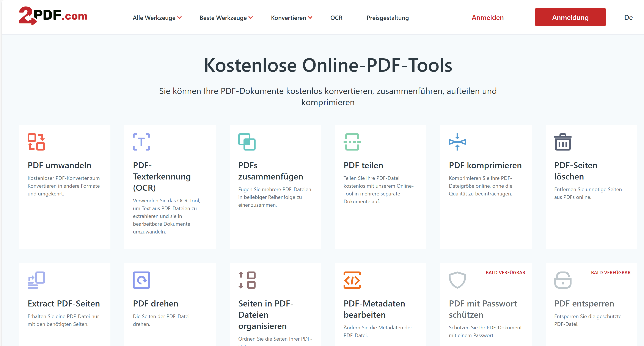The height and width of the screenshot is (346, 644).
Task: Open the PDF teilen title
Action: 363,165
